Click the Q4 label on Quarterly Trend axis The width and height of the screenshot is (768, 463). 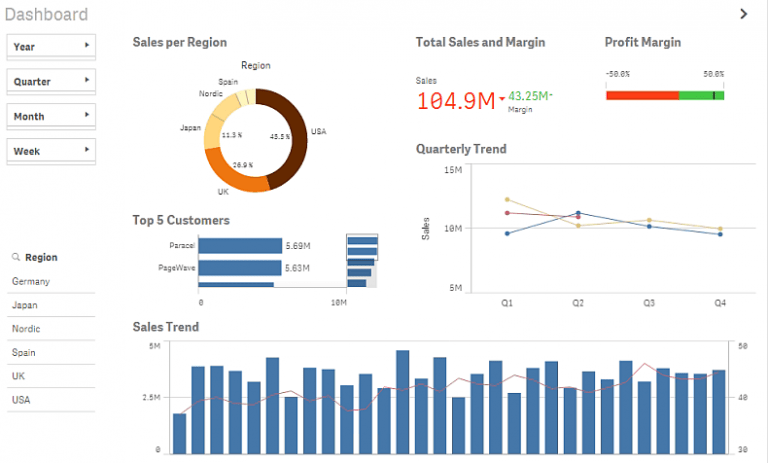click(x=720, y=303)
